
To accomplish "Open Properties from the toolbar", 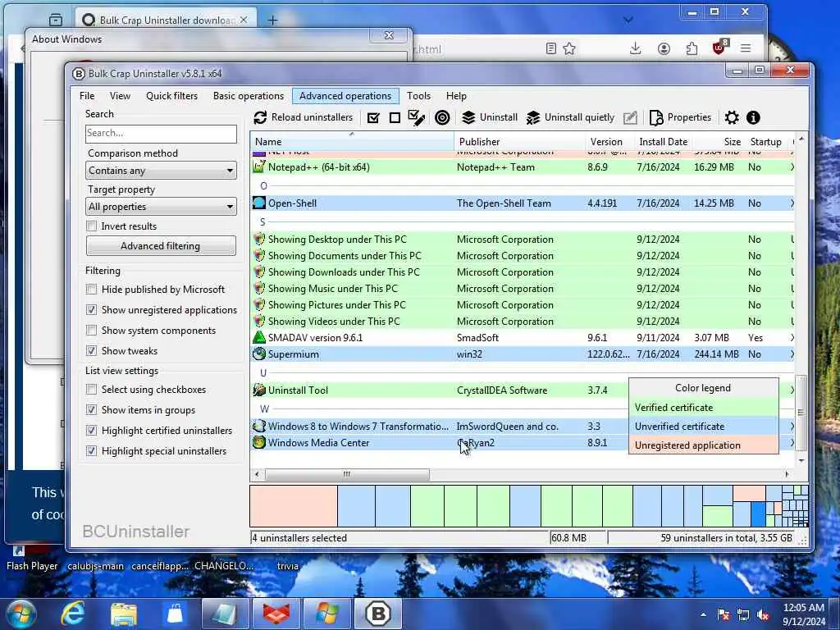I will 680,117.
